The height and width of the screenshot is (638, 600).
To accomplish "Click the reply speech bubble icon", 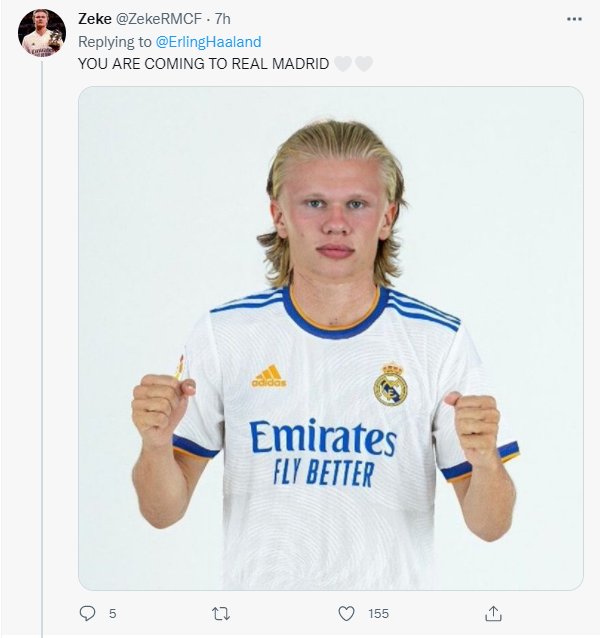I will pyautogui.click(x=87, y=612).
